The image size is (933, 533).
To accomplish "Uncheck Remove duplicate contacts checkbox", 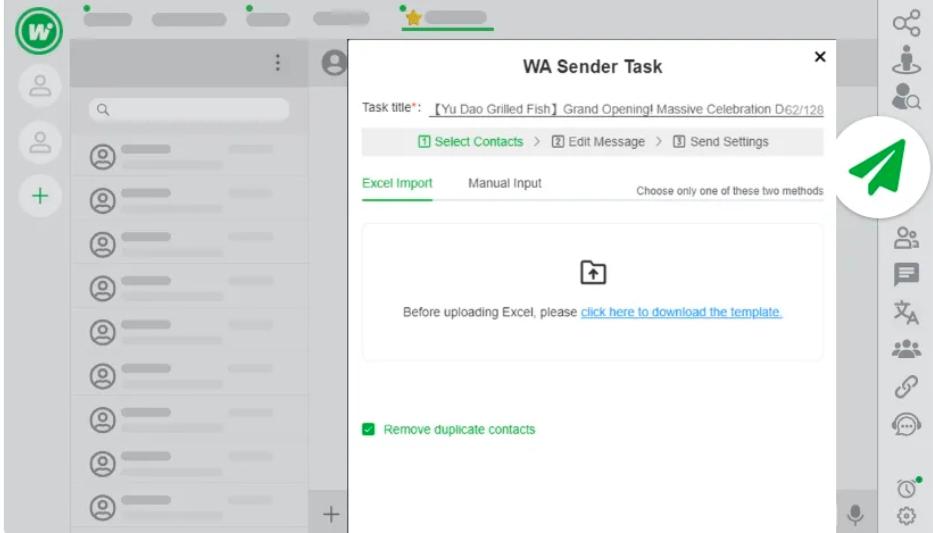I will point(369,430).
